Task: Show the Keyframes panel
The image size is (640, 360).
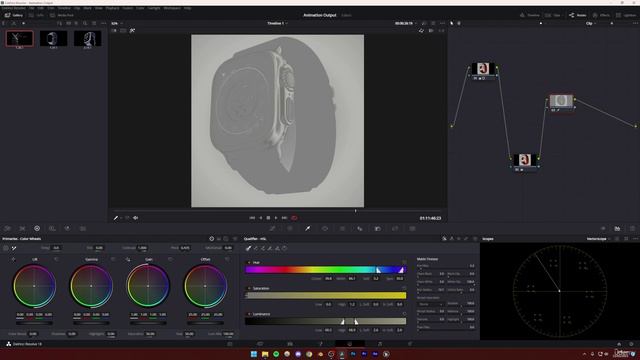Action: pyautogui.click(x=603, y=229)
